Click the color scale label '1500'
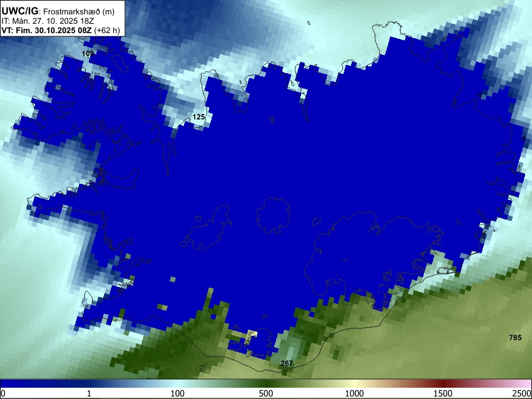 tap(443, 393)
